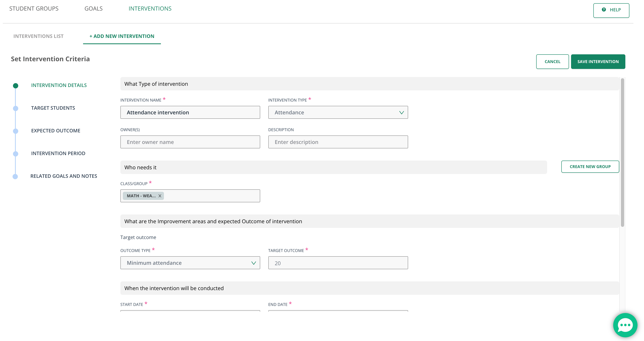Click the Help button
The height and width of the screenshot is (341, 644).
pos(611,10)
